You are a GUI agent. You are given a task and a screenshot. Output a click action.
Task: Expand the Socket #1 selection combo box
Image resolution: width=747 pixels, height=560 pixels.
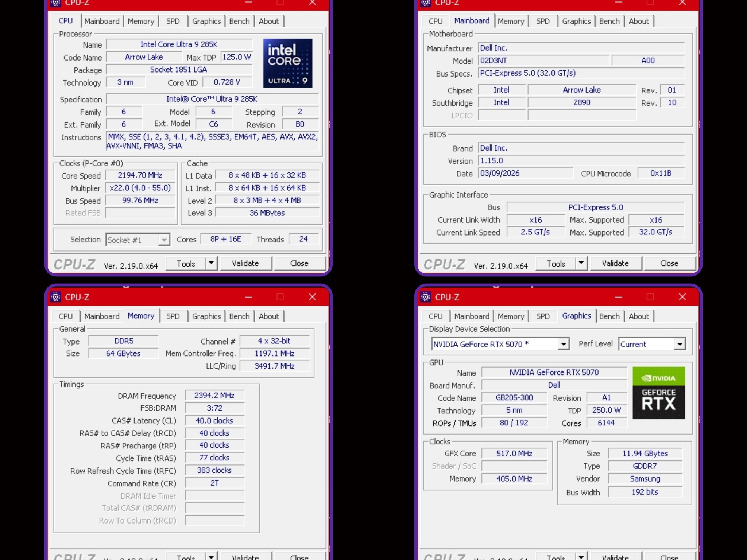(x=164, y=240)
